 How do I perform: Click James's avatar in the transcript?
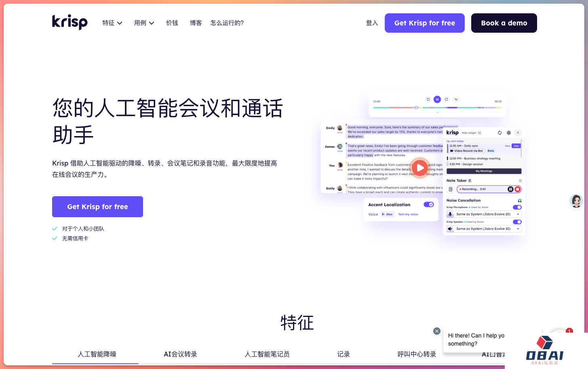[340, 147]
